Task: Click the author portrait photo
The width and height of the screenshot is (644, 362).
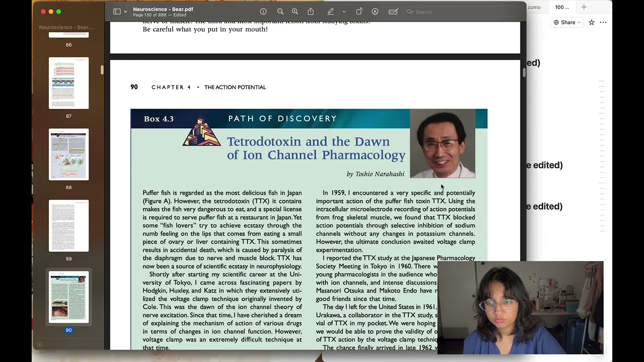Action: (x=443, y=143)
